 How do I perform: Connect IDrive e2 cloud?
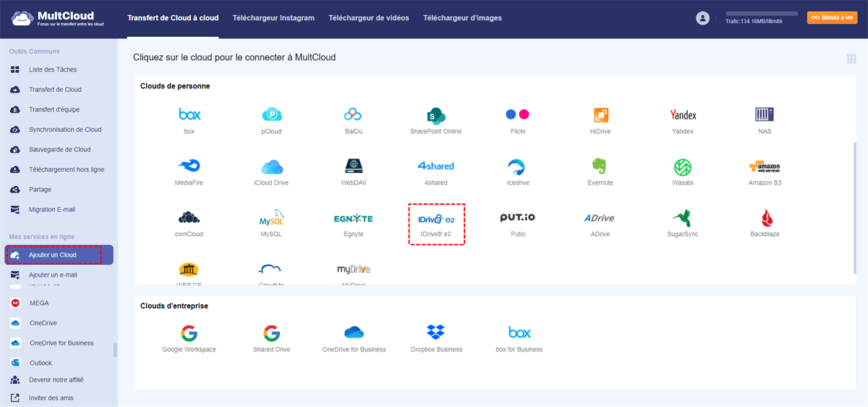436,223
